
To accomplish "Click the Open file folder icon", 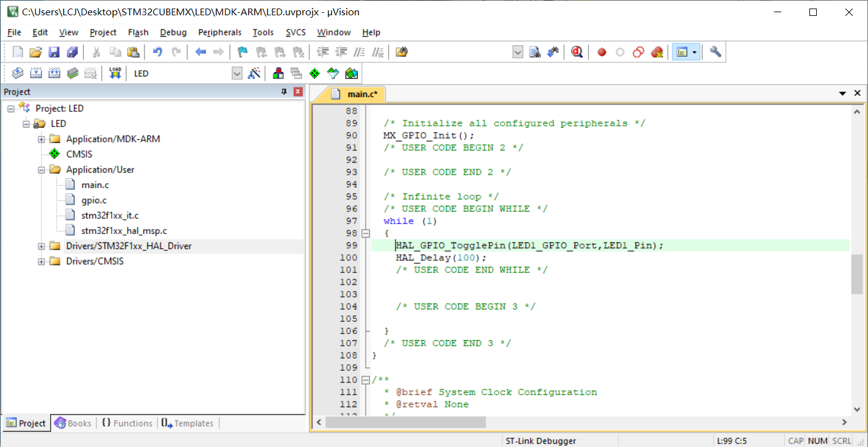I will tap(35, 52).
